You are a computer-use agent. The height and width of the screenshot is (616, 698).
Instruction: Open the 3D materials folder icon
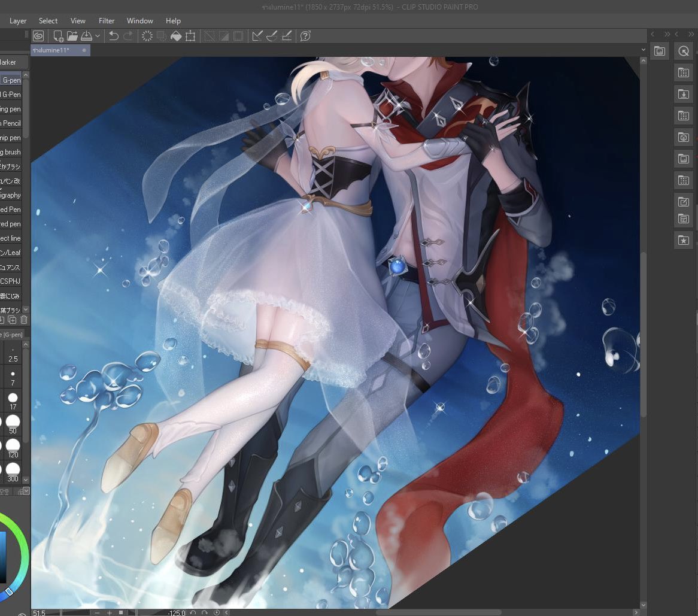tap(683, 138)
